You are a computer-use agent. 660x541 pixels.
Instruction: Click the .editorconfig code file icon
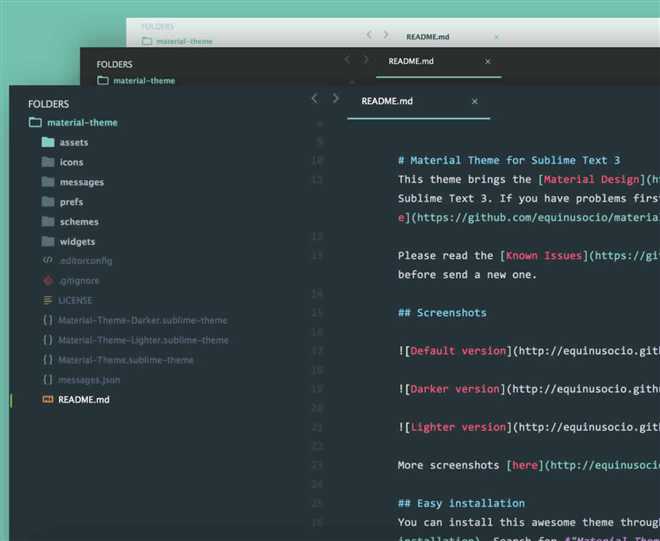[48, 260]
